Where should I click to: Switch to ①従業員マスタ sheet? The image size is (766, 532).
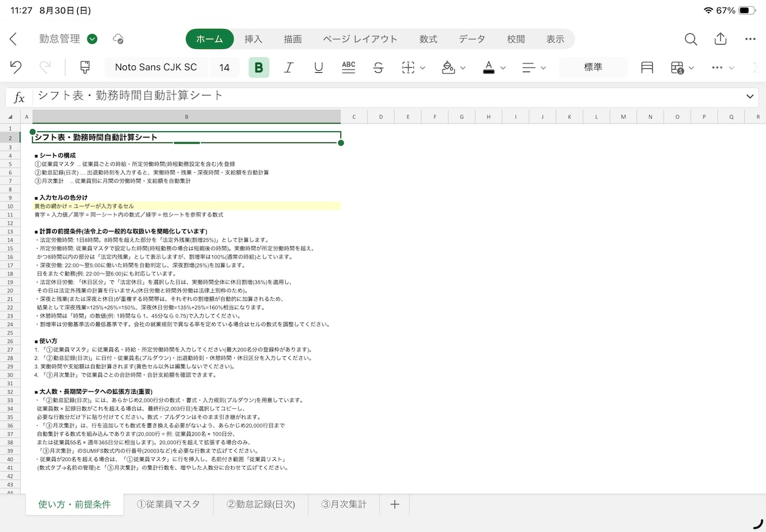[168, 504]
